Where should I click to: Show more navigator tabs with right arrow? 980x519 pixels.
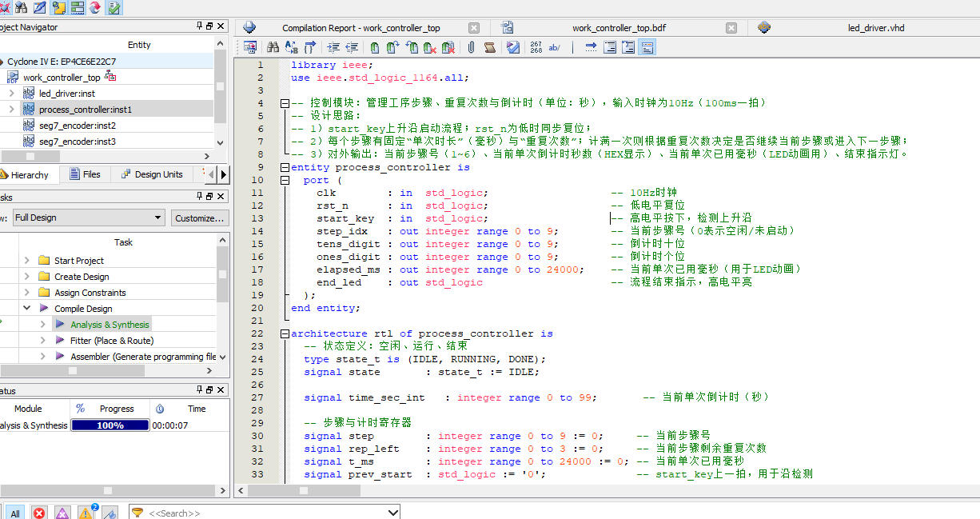click(x=223, y=174)
